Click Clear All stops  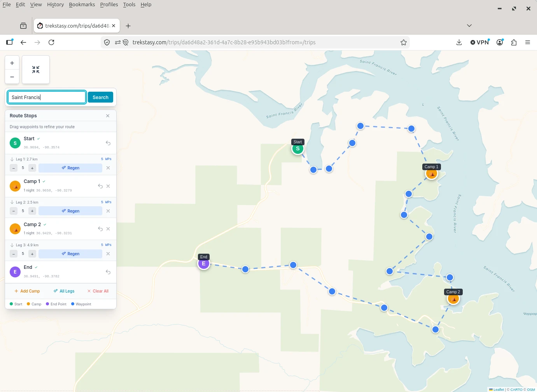click(x=98, y=291)
